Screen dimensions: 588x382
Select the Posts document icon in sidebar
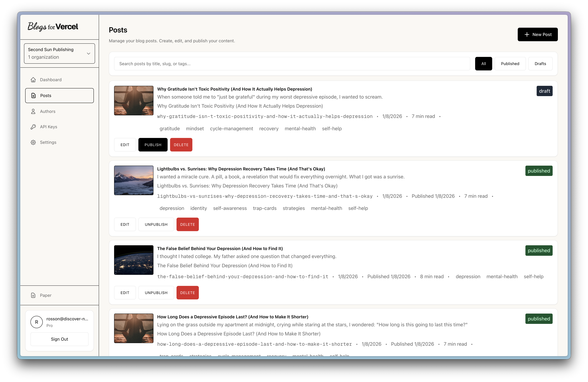coord(34,95)
